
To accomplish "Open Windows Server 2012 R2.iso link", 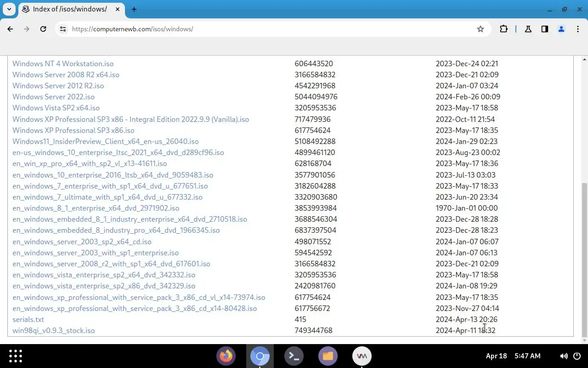I will (58, 86).
